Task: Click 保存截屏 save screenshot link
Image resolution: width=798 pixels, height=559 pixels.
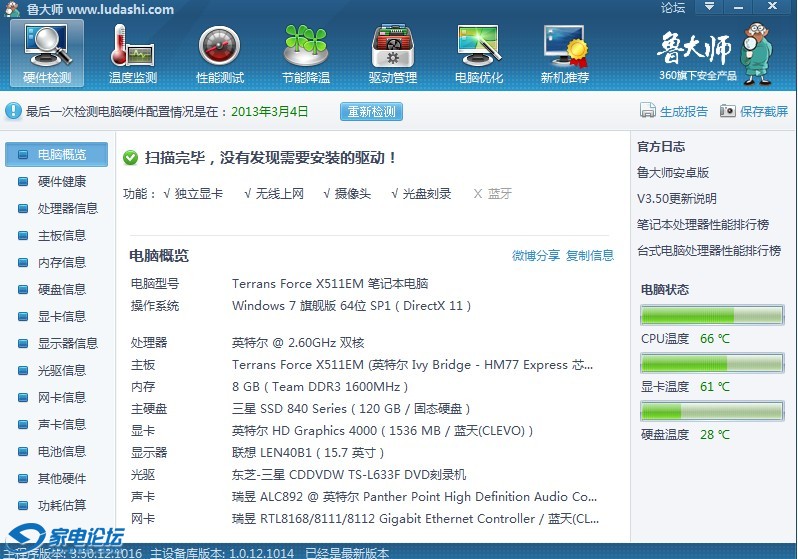Action: (764, 111)
